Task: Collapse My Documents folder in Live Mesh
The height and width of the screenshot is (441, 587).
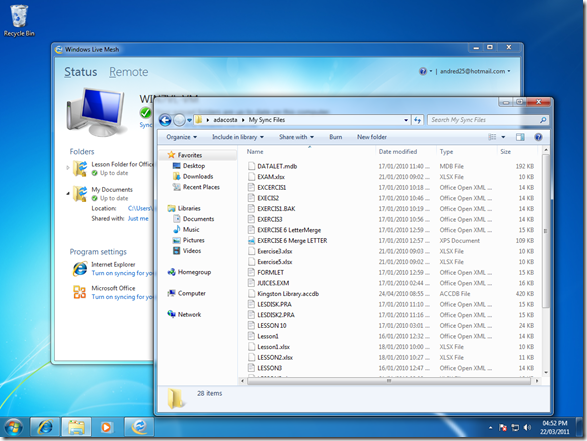Action: point(68,193)
